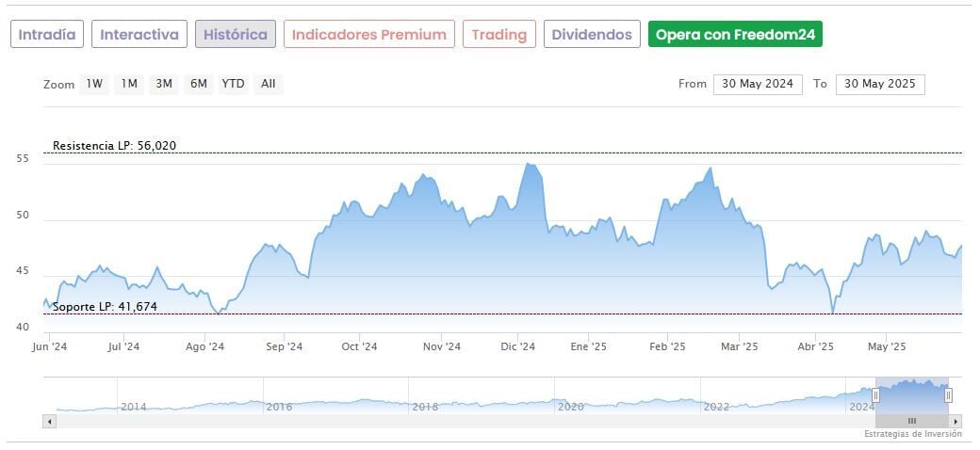Click the navigator right scroll arrow

955,421
